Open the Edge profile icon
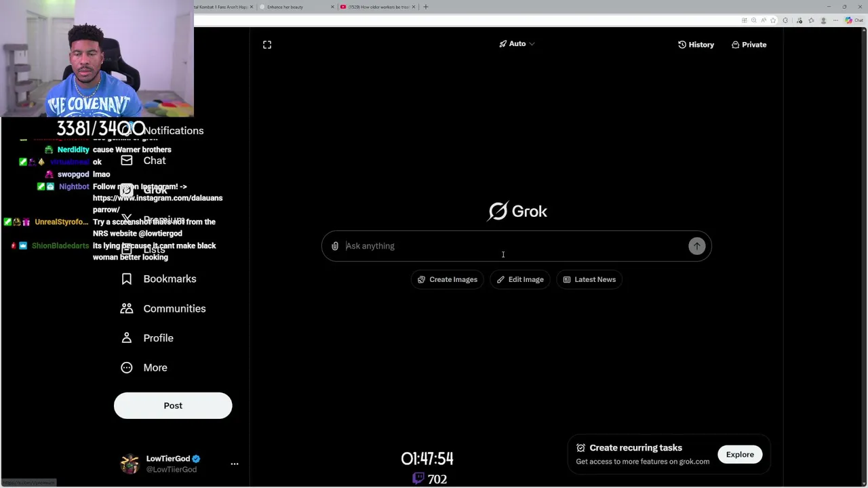This screenshot has width=868, height=488. [x=823, y=20]
